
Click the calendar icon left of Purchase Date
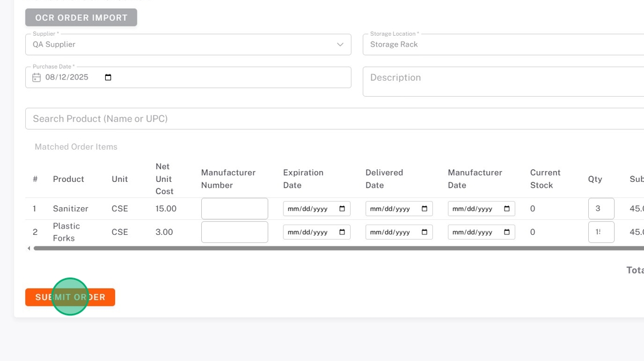36,77
